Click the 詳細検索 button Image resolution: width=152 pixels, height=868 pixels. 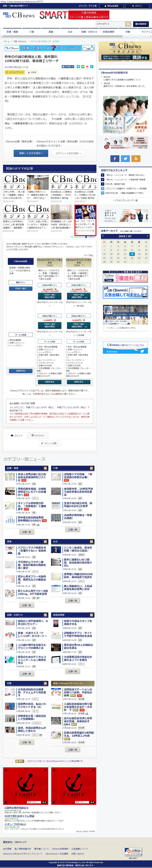point(141,24)
